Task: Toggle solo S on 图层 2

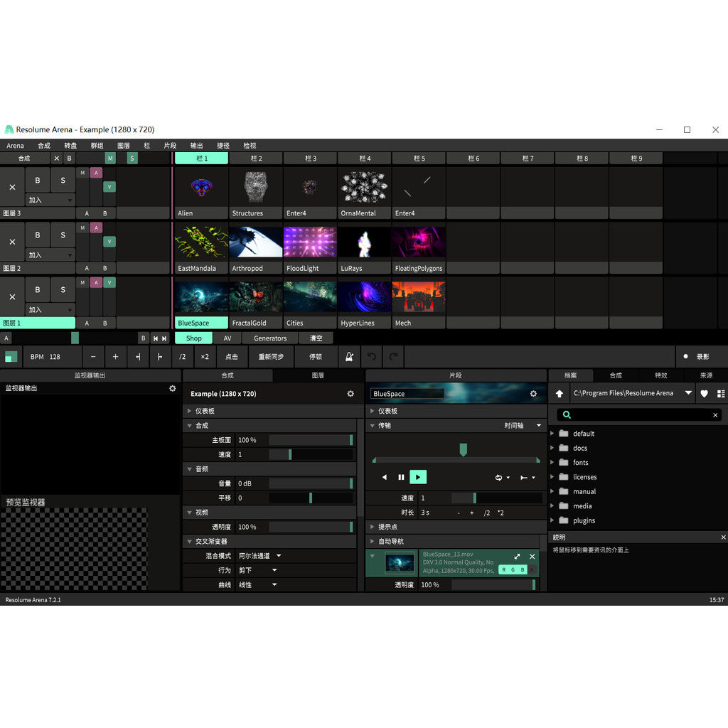Action: pos(63,235)
